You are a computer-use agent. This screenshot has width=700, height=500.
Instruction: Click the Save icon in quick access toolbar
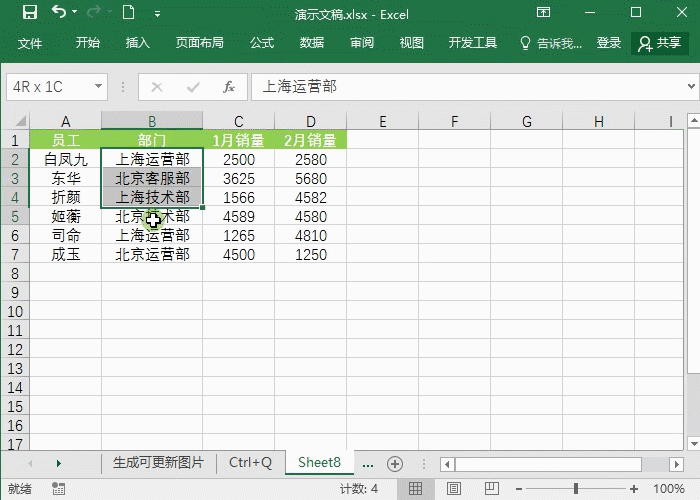(30, 12)
